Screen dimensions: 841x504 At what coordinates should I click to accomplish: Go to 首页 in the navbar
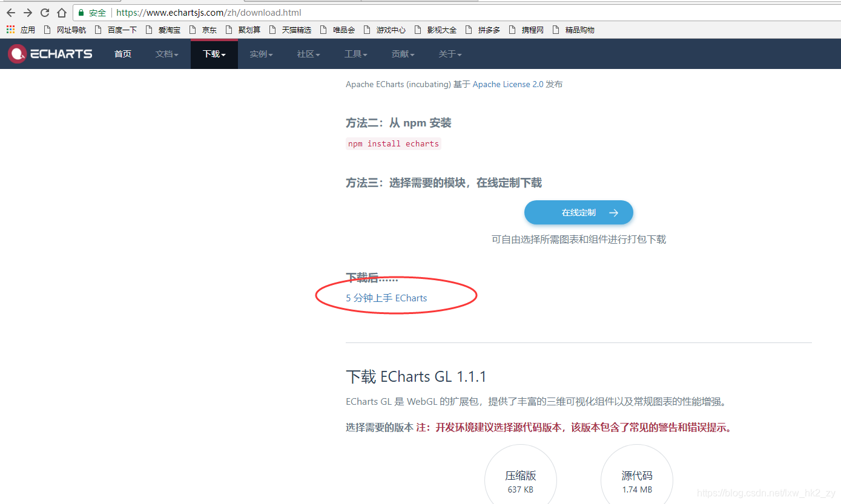tap(123, 54)
